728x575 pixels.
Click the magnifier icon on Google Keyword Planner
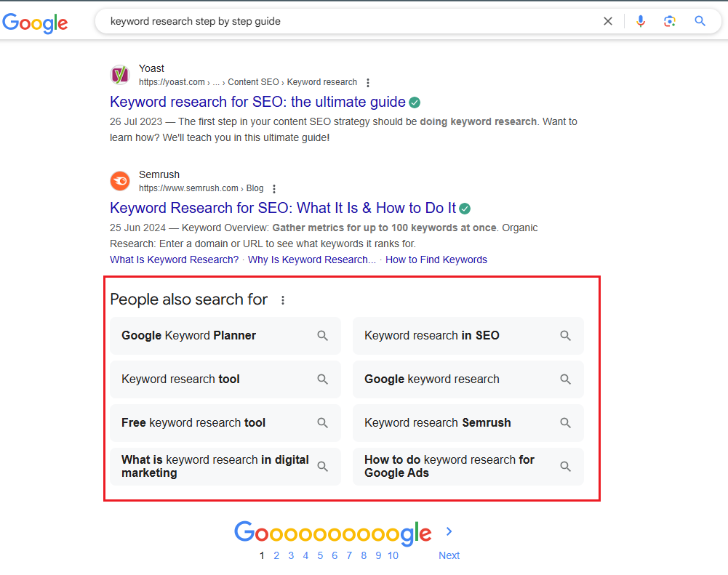pos(322,336)
